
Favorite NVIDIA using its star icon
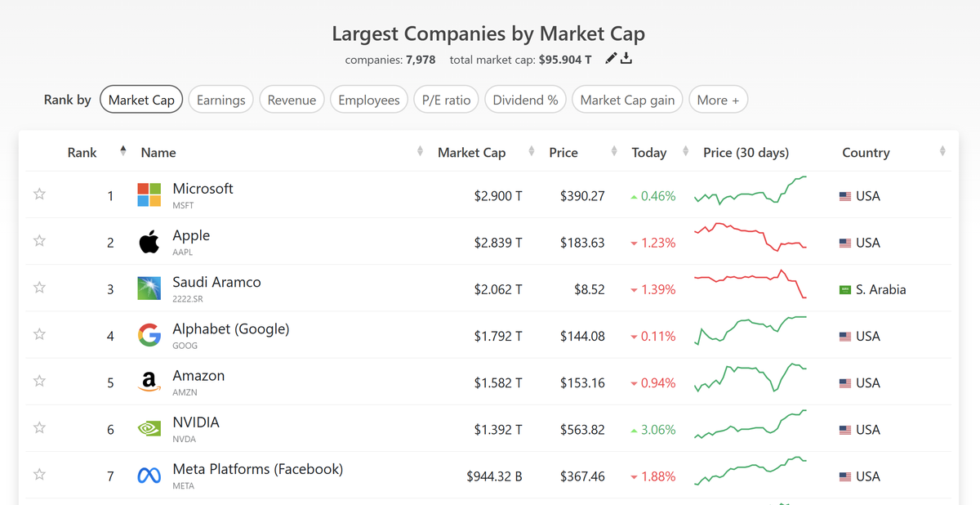pyautogui.click(x=38, y=427)
